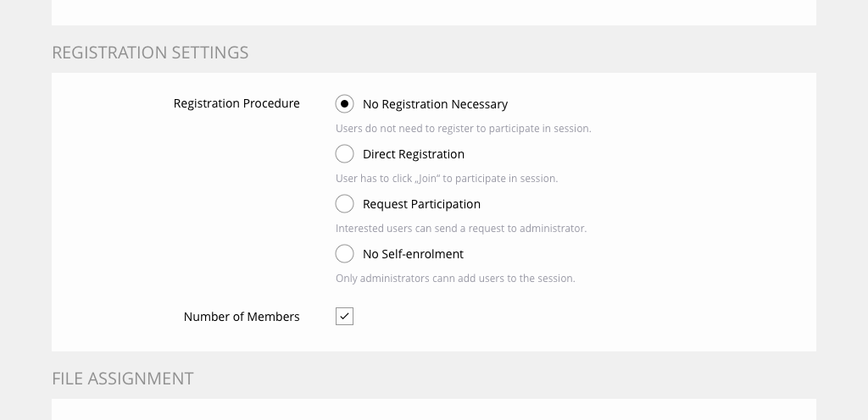Screen dimensions: 868x420
Task: Click the white panel above Registration Settings
Action: (x=433, y=12)
